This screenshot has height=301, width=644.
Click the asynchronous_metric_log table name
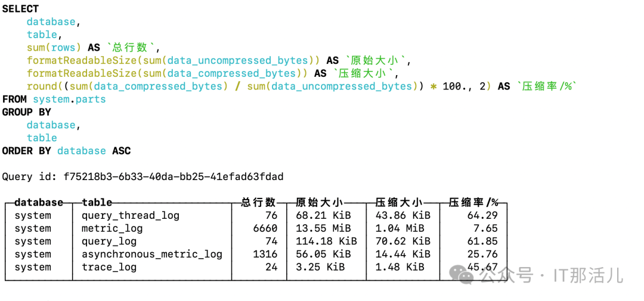152,254
